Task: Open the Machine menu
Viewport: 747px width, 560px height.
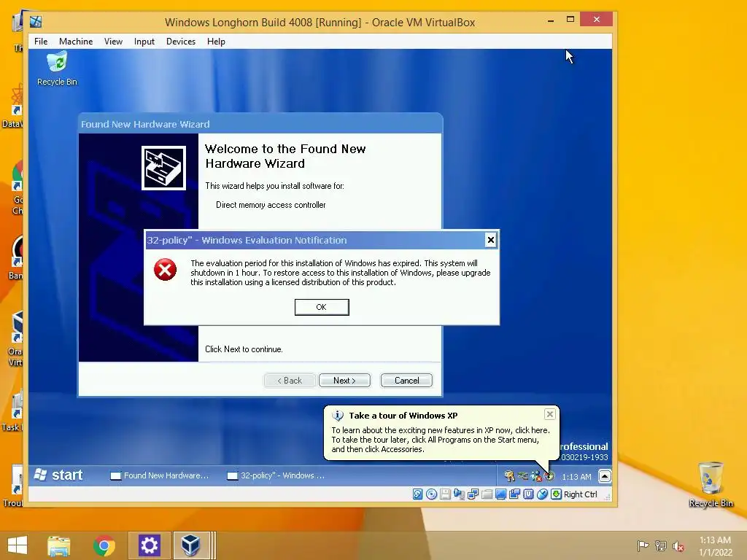Action: [76, 42]
